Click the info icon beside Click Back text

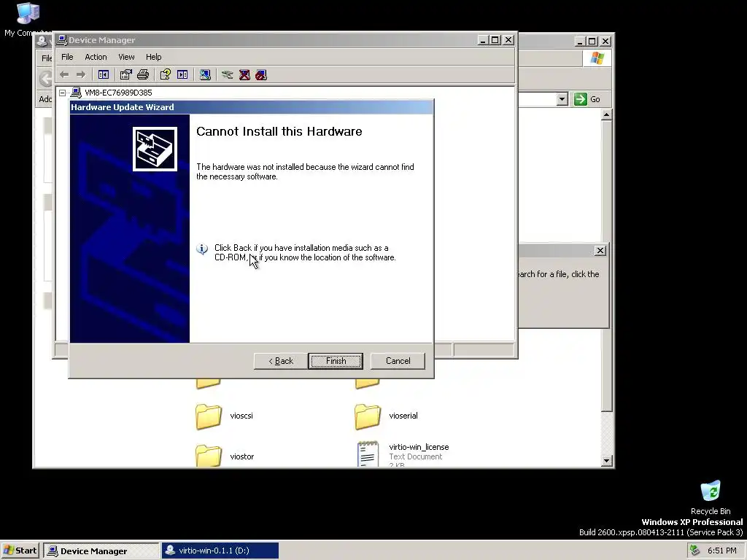click(x=202, y=249)
